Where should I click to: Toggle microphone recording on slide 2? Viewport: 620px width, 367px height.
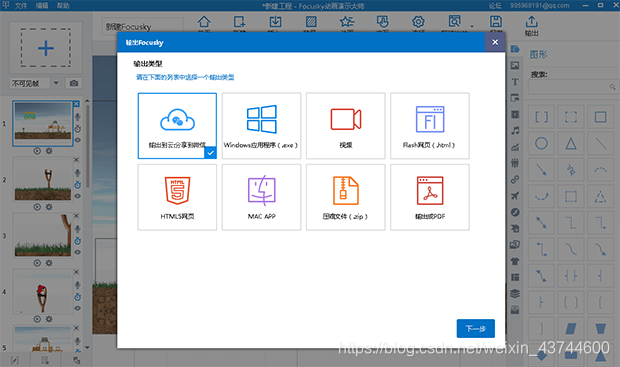point(78,173)
